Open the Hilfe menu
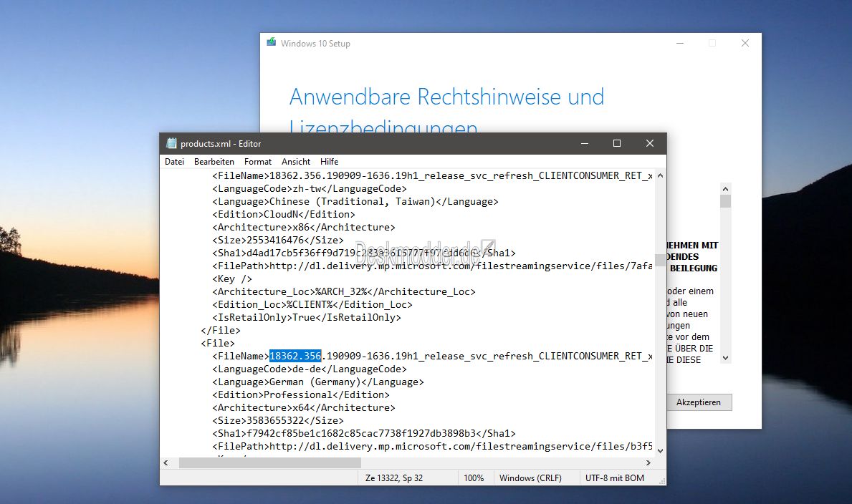This screenshot has width=852, height=504. (330, 161)
